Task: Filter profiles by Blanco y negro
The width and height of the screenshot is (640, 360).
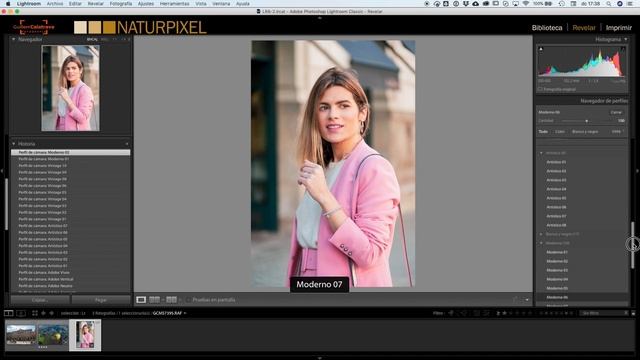Action: [x=585, y=132]
